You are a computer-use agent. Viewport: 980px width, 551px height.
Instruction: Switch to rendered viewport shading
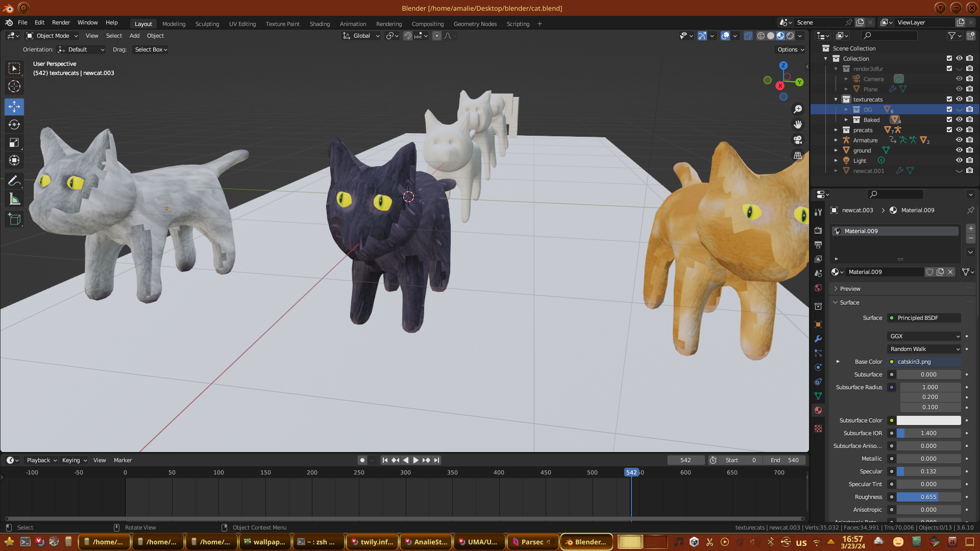click(x=790, y=36)
